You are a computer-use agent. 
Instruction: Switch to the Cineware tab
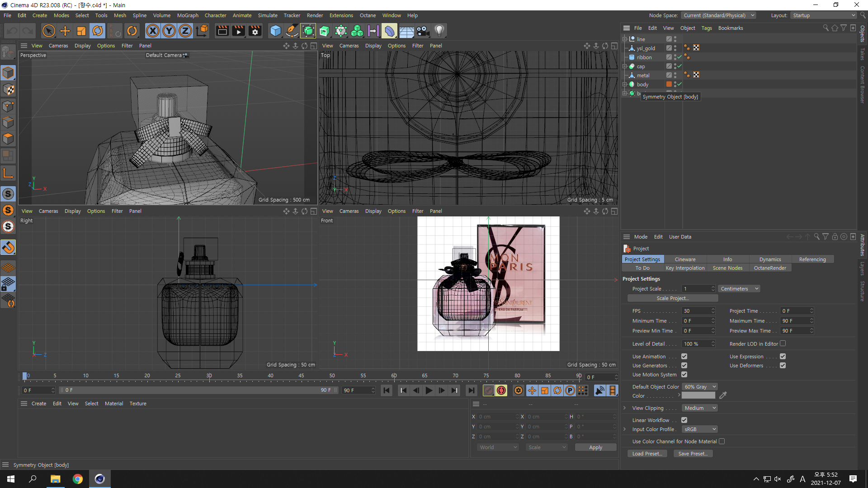click(x=685, y=259)
